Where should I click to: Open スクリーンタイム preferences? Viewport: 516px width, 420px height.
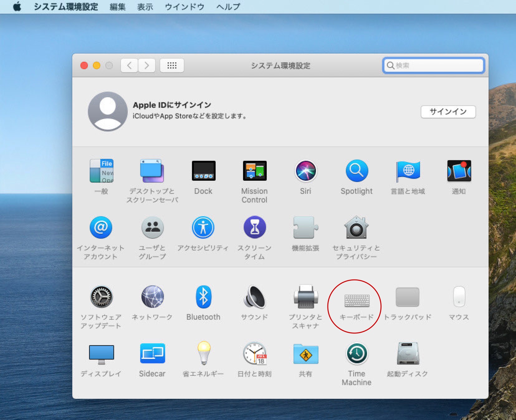coord(255,227)
